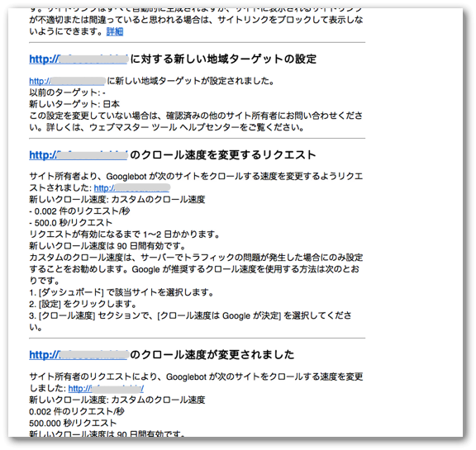
Task: Click the line - 0.002 件のリクエスト/秒
Action: [79, 211]
